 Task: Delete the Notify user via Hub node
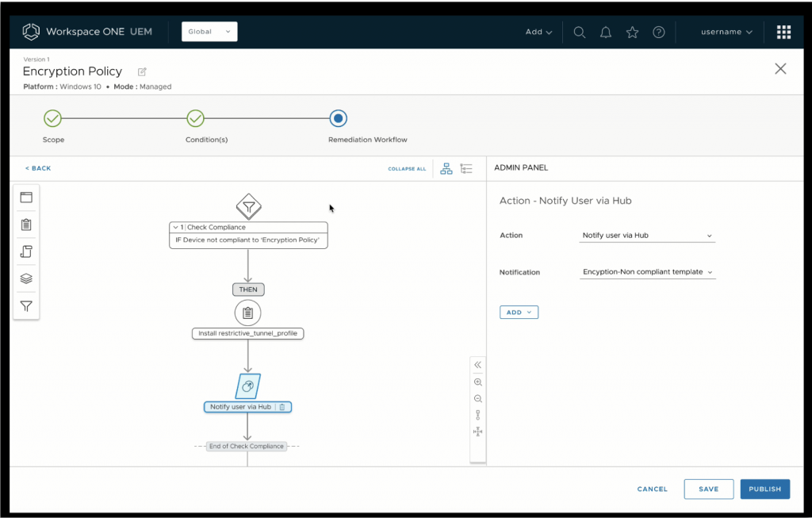(282, 407)
